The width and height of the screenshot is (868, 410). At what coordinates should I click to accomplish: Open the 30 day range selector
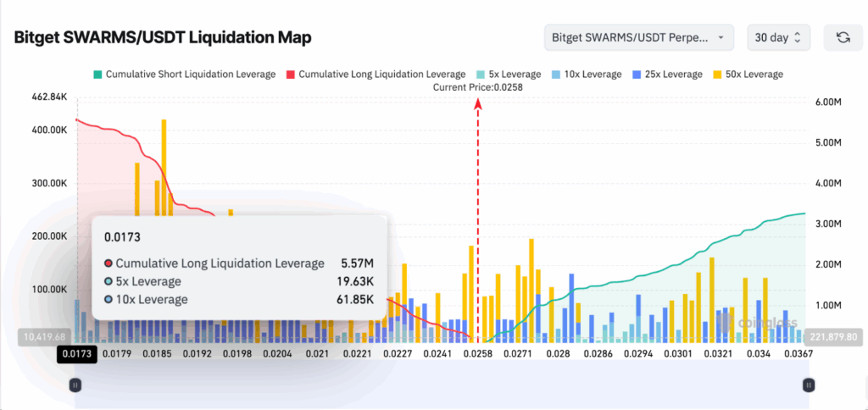[x=778, y=37]
